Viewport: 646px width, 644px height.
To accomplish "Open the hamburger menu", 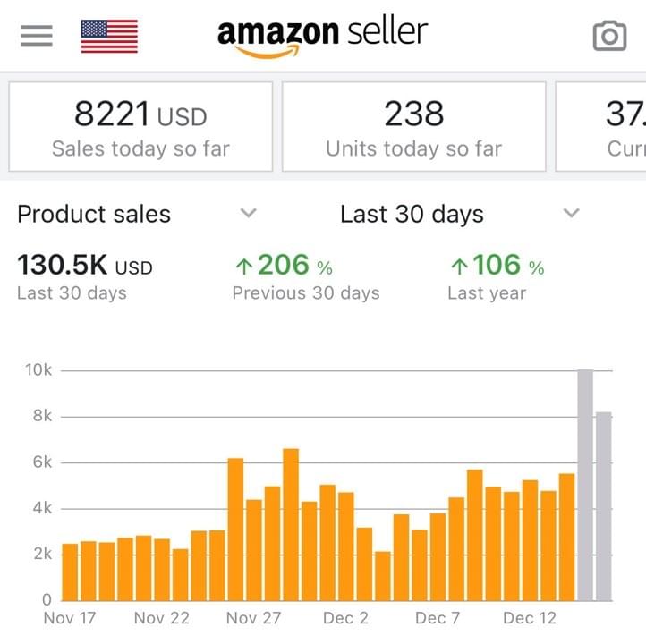I will tap(37, 36).
